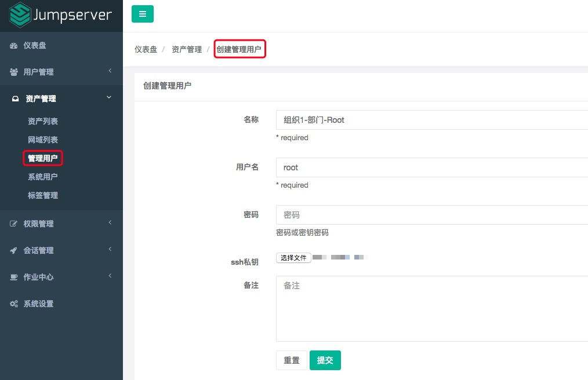Click the Jumpserver logo icon

tap(20, 15)
